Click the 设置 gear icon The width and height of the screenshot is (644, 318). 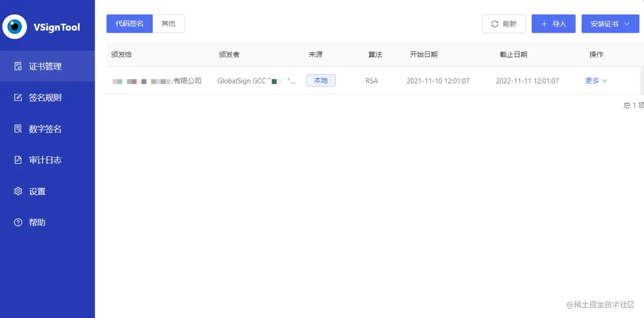point(18,191)
